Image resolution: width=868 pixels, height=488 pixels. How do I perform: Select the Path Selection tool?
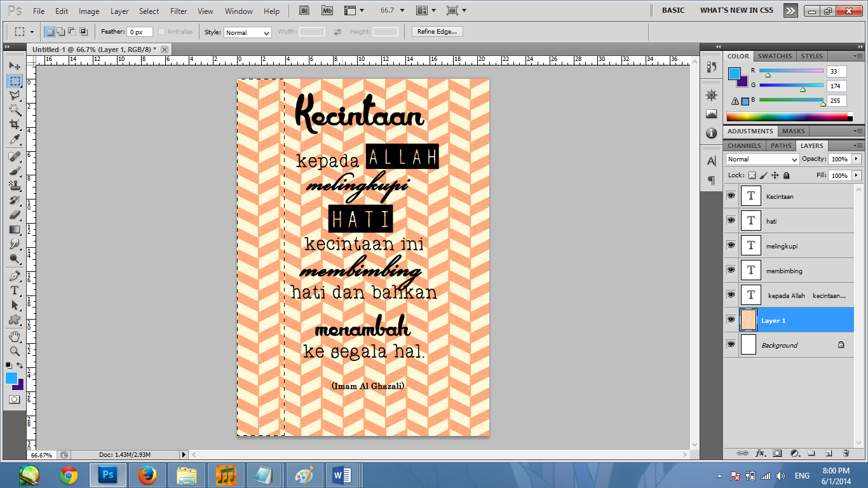click(14, 305)
